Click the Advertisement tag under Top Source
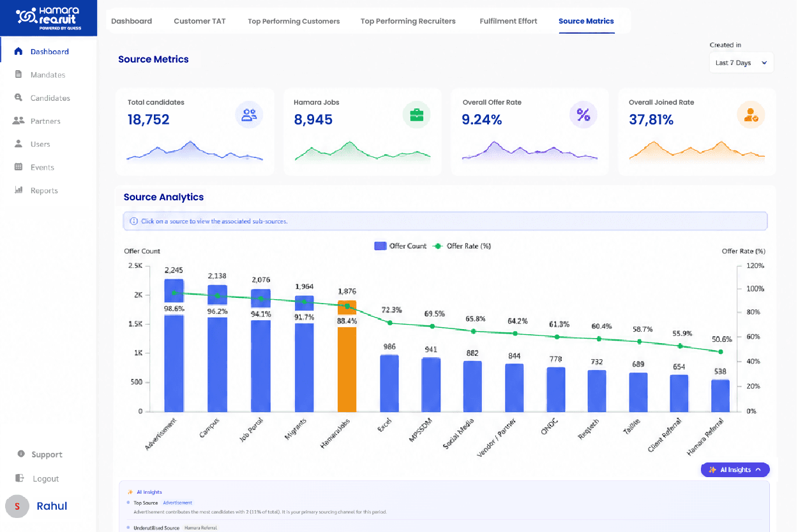Viewport: 798px width, 532px height. click(177, 503)
